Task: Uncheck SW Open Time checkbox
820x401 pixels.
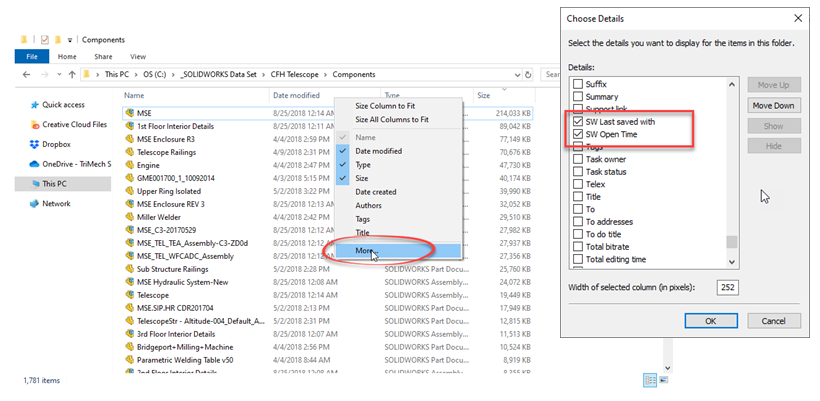Action: coord(578,134)
